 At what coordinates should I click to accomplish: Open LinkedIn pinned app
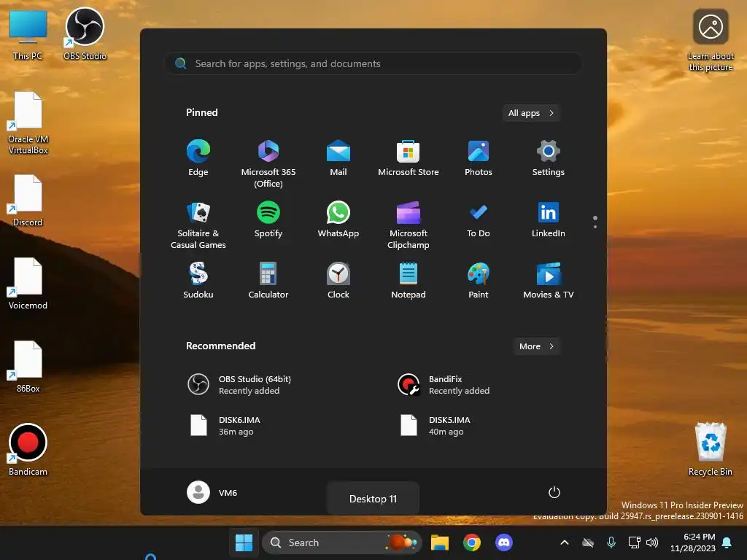click(549, 219)
